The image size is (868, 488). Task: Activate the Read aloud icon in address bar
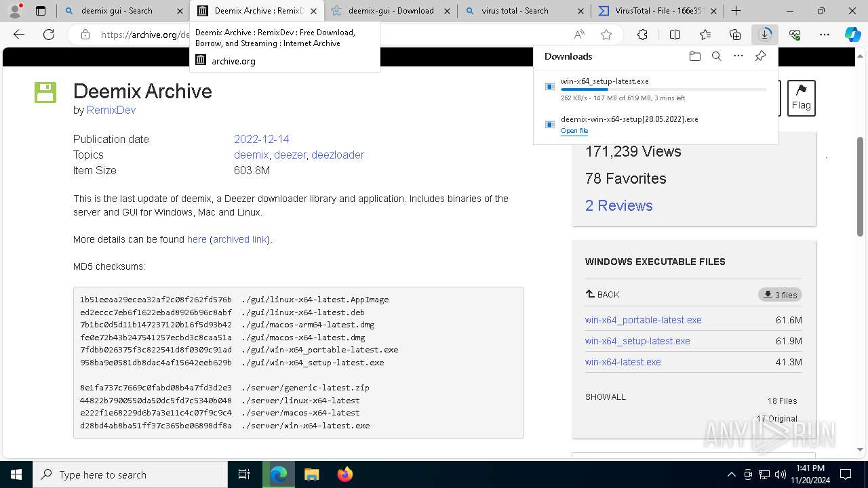tap(579, 35)
